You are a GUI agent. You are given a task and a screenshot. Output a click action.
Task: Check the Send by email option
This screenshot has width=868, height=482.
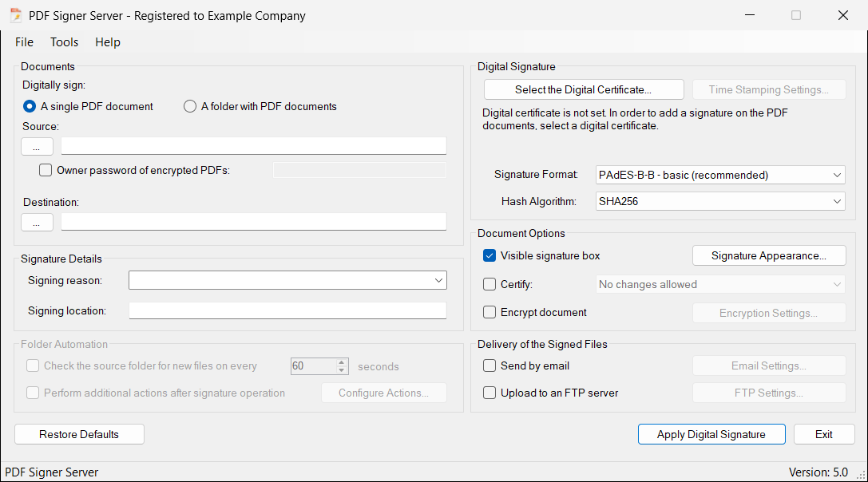tap(489, 365)
